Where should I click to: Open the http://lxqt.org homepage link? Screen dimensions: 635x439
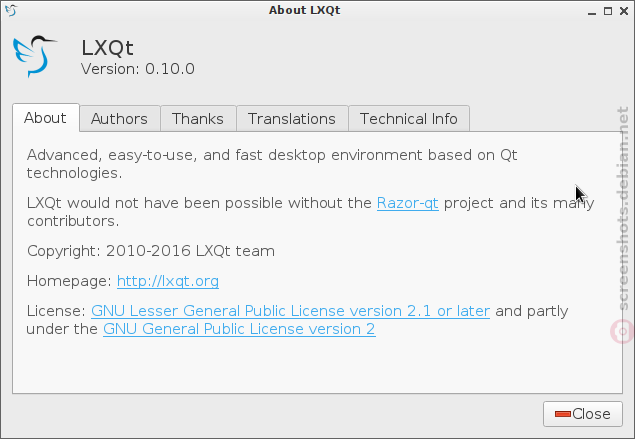[168, 281]
